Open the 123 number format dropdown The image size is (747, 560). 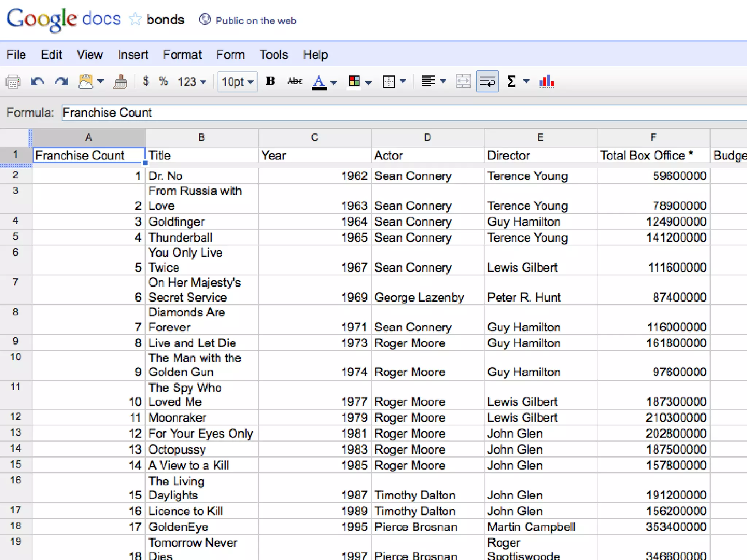pos(192,82)
